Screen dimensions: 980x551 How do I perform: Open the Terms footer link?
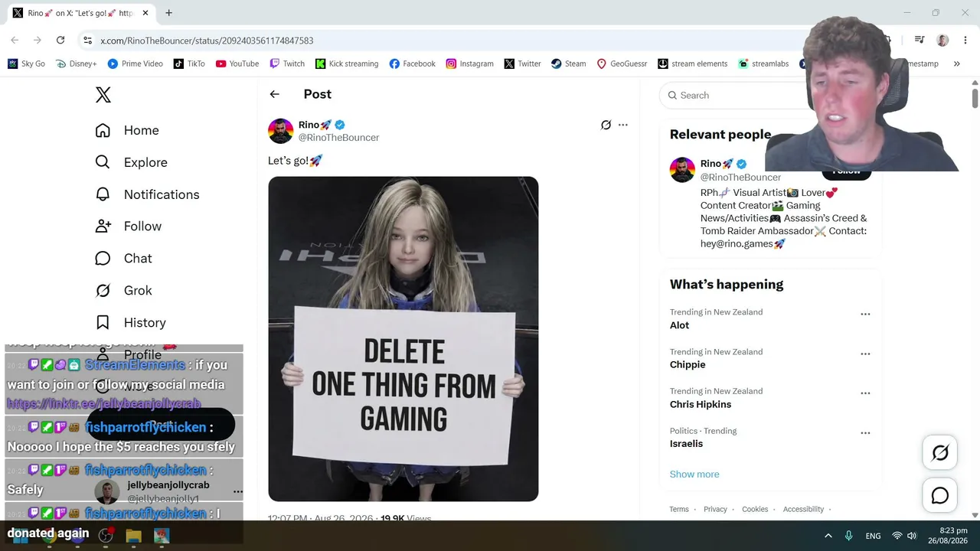pyautogui.click(x=679, y=510)
